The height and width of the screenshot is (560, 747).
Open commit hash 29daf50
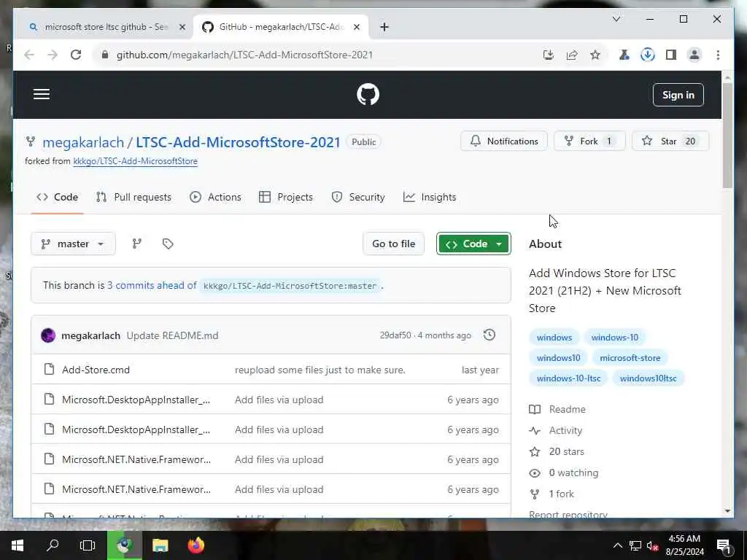click(x=395, y=335)
